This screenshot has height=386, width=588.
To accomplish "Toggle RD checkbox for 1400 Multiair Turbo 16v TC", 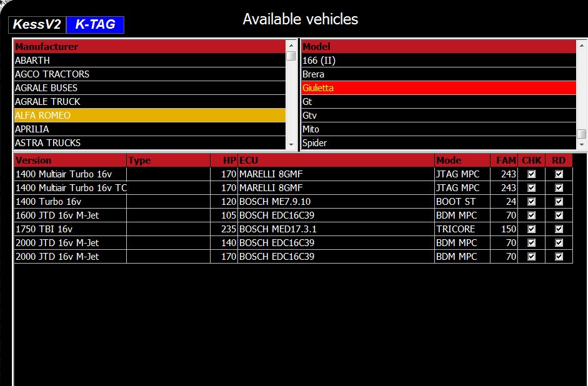I will tap(559, 188).
